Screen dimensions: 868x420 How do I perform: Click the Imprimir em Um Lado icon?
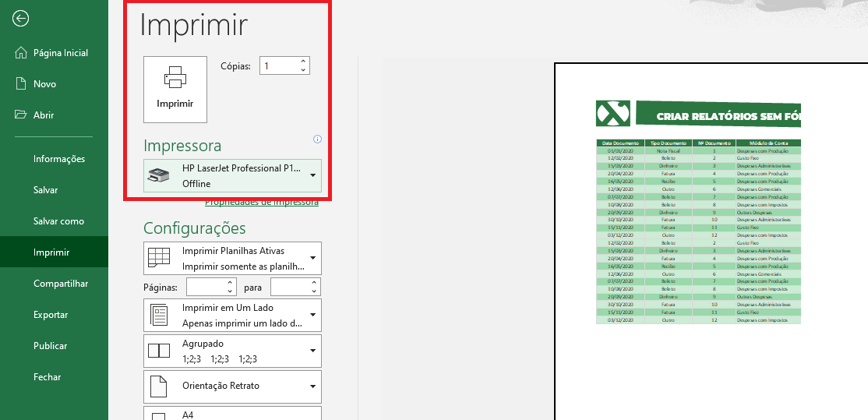(159, 315)
